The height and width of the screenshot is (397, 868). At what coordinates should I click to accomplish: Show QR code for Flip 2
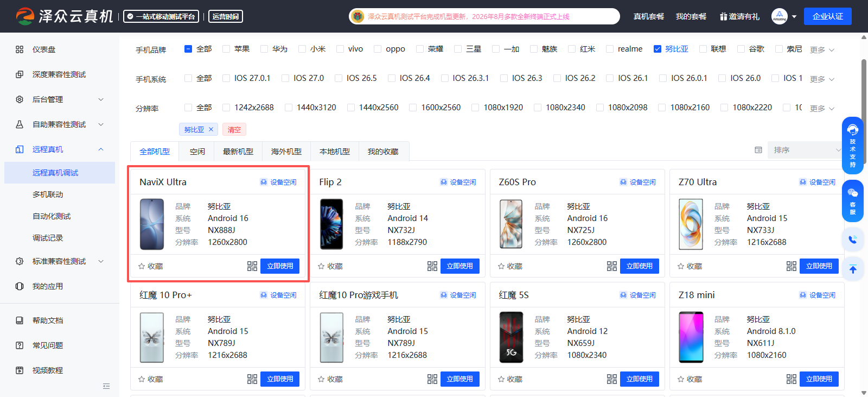coord(432,266)
